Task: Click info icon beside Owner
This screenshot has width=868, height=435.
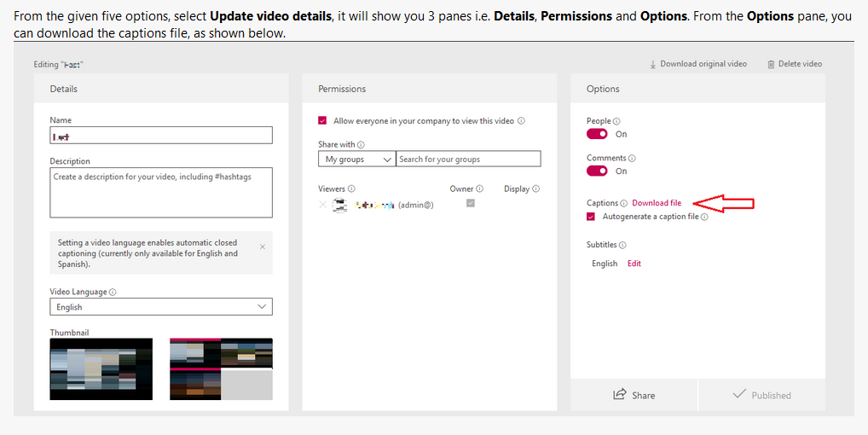Action: tap(479, 188)
